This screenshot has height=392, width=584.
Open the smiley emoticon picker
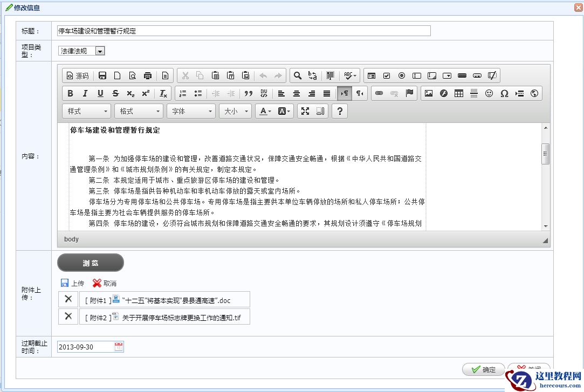tap(489, 93)
